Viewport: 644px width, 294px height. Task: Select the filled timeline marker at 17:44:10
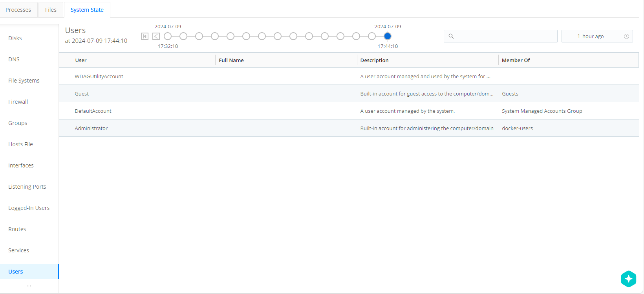[388, 36]
